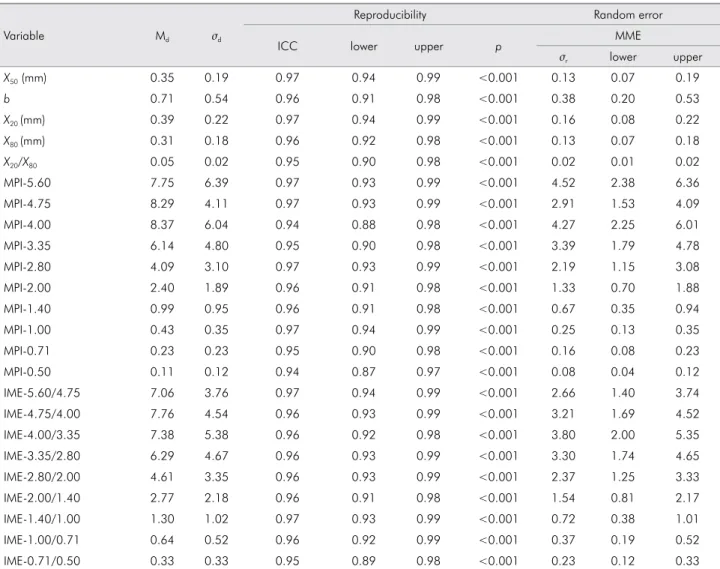This screenshot has width=720, height=569.
Task: Select the 'X80 (mm)' row label
Action: [24, 141]
